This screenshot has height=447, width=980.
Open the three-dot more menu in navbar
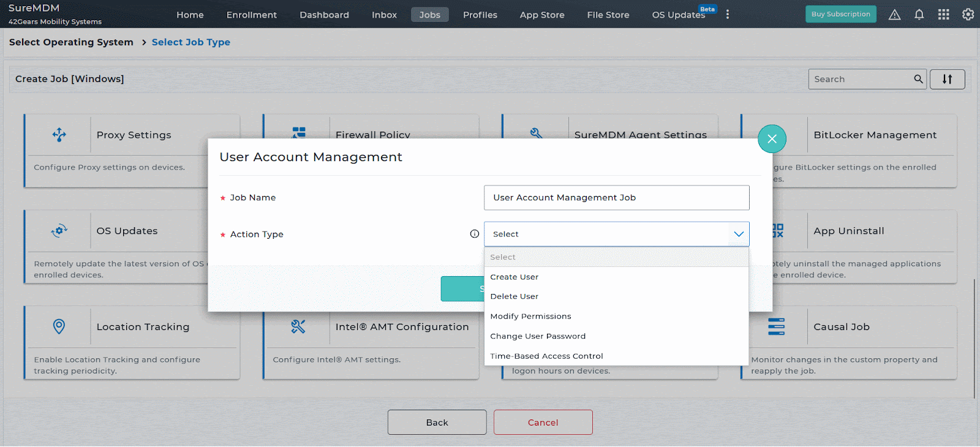click(728, 14)
